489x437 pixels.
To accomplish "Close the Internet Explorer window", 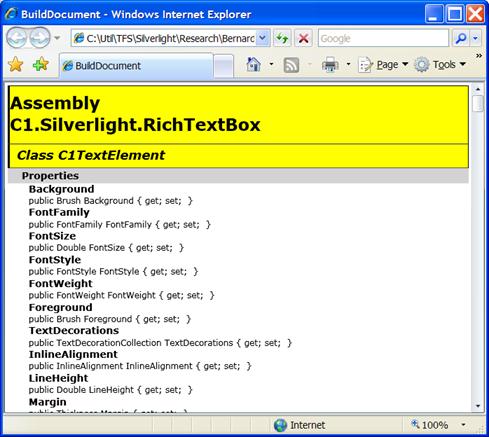I will click(475, 14).
